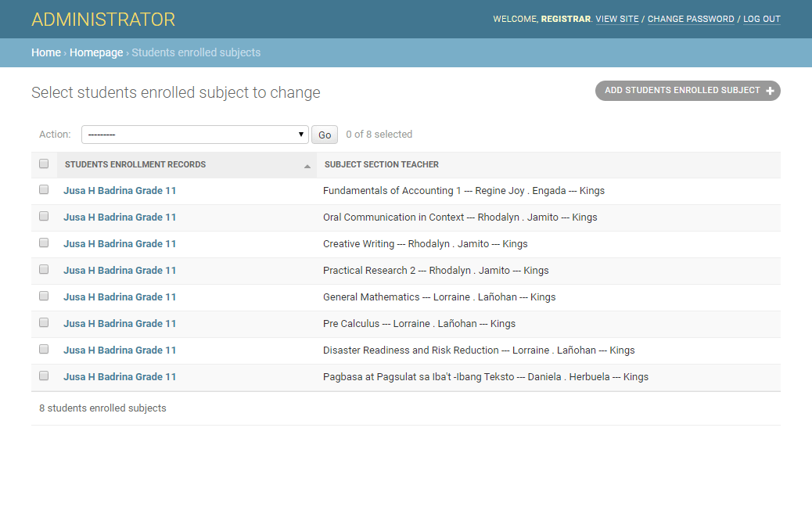
Task: Open the Action dropdown arrow
Action: coord(301,134)
